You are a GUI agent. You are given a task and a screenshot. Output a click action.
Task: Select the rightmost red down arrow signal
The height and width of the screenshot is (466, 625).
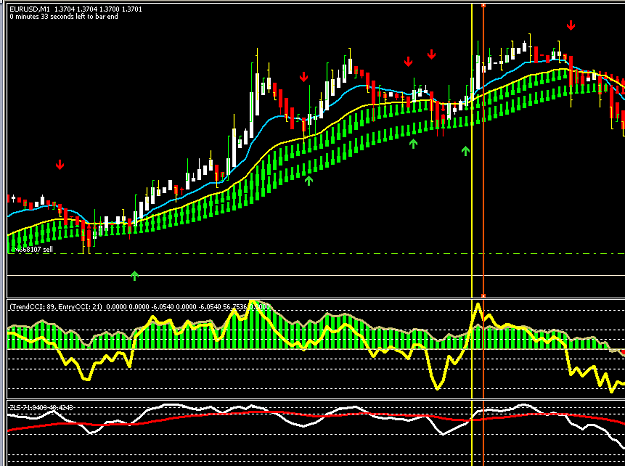click(x=571, y=26)
